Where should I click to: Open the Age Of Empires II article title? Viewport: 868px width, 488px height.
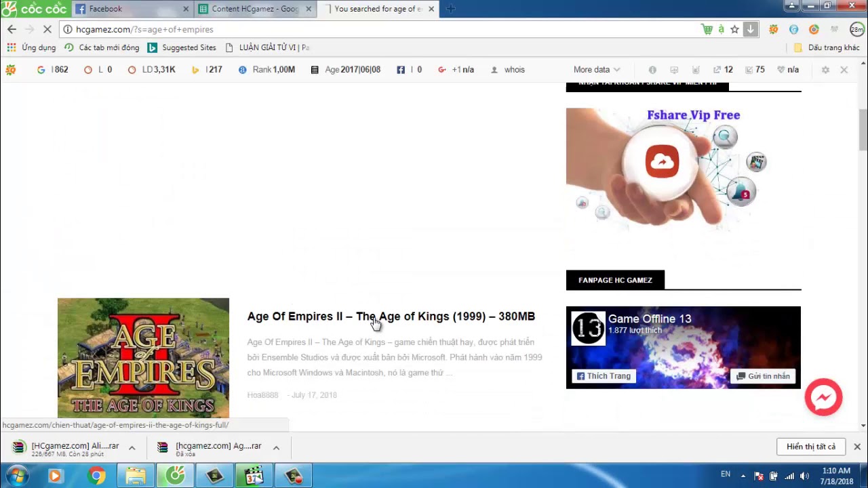tap(391, 317)
